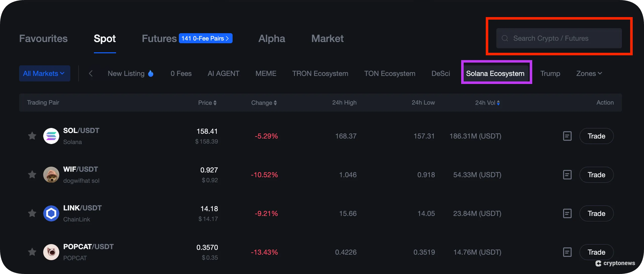
Task: Click the ChainLink coin logo
Action: (x=51, y=213)
